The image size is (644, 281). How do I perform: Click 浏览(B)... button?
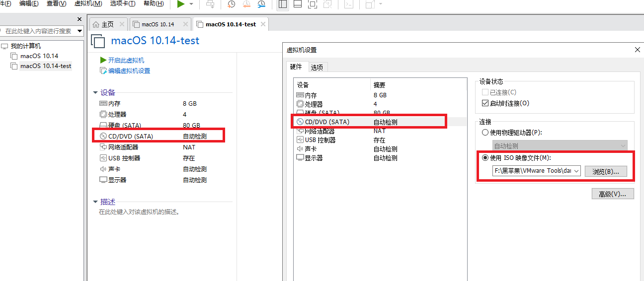606,171
